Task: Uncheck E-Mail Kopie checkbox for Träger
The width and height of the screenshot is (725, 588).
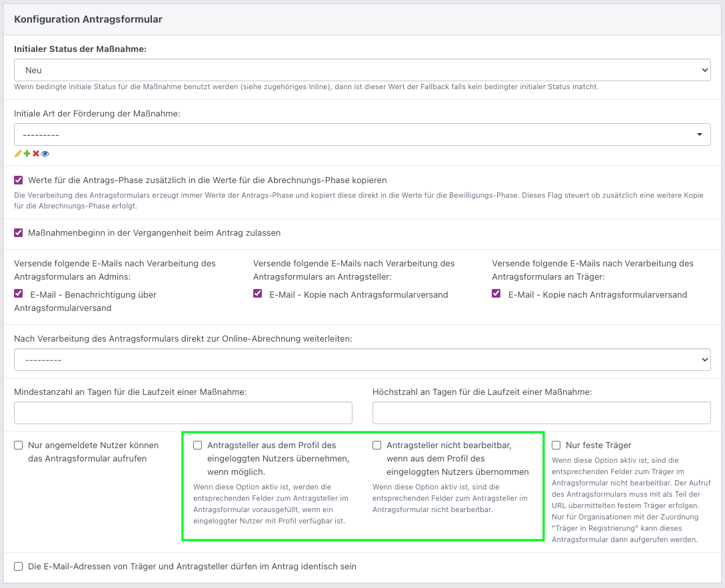Action: [496, 294]
